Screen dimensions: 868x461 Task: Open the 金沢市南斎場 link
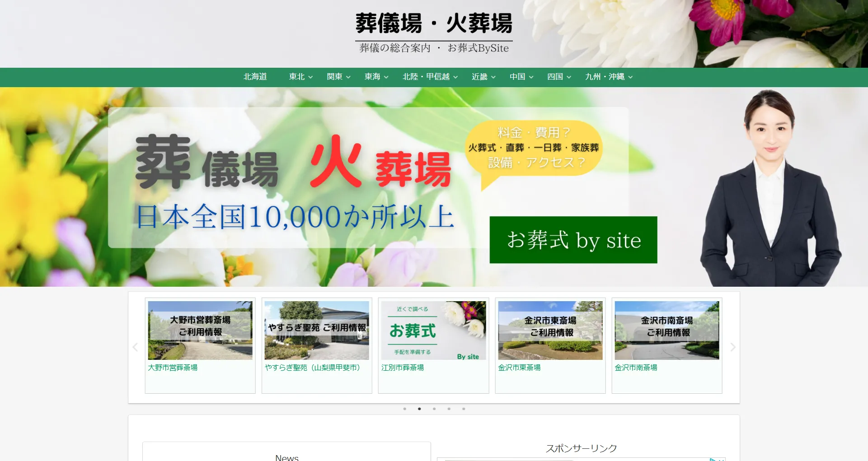pyautogui.click(x=636, y=368)
